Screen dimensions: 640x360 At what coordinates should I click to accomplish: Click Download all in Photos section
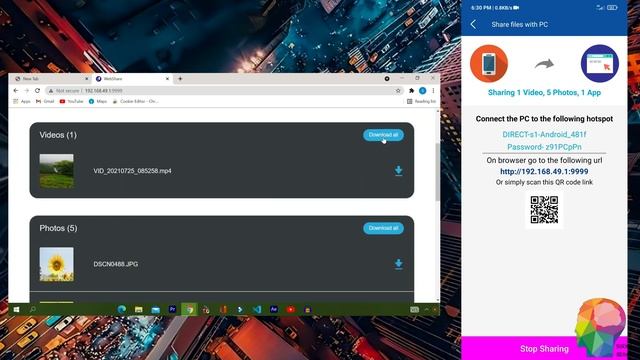[x=383, y=228]
